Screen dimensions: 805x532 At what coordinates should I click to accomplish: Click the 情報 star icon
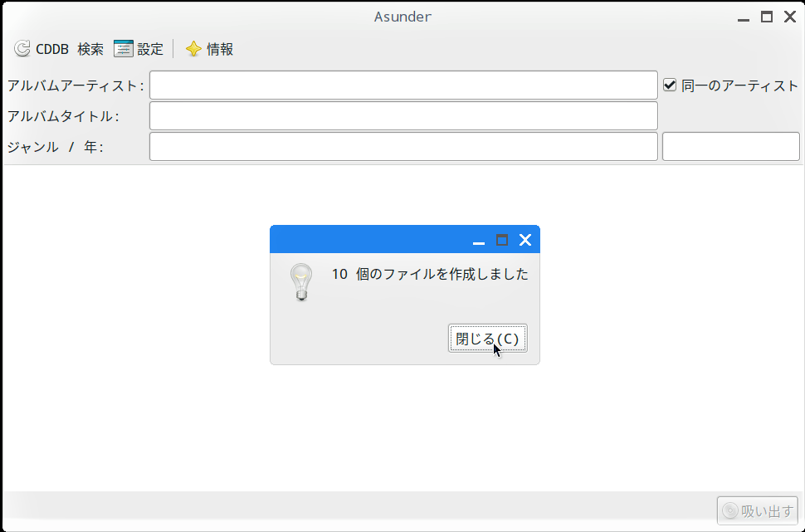pos(193,49)
